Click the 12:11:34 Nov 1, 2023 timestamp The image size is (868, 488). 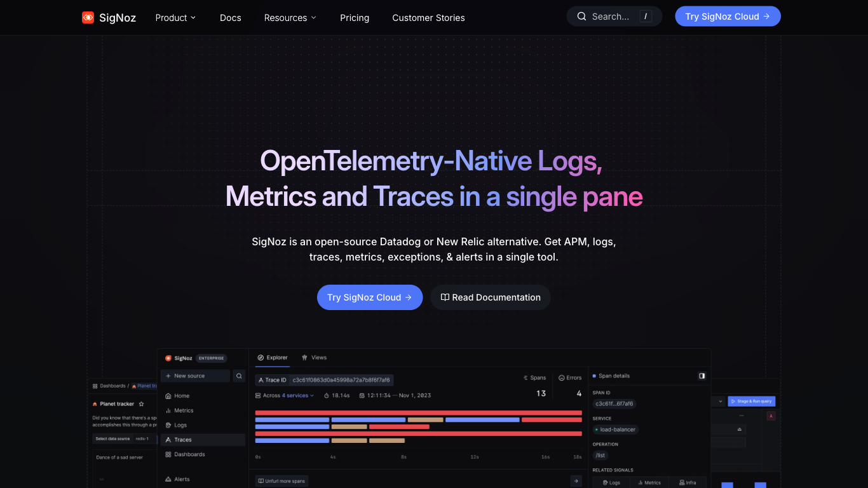[x=395, y=395]
